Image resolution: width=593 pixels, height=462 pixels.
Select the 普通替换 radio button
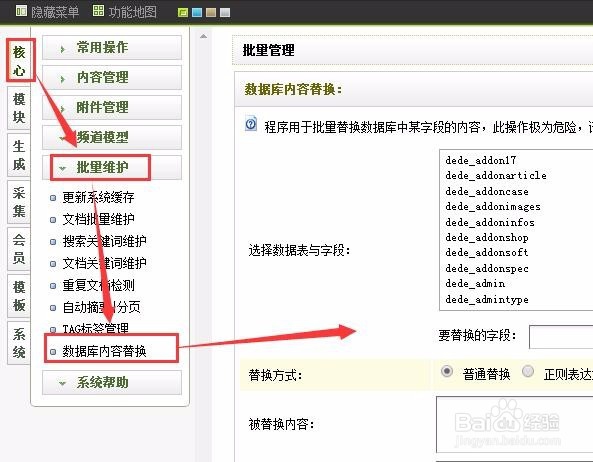pos(447,372)
